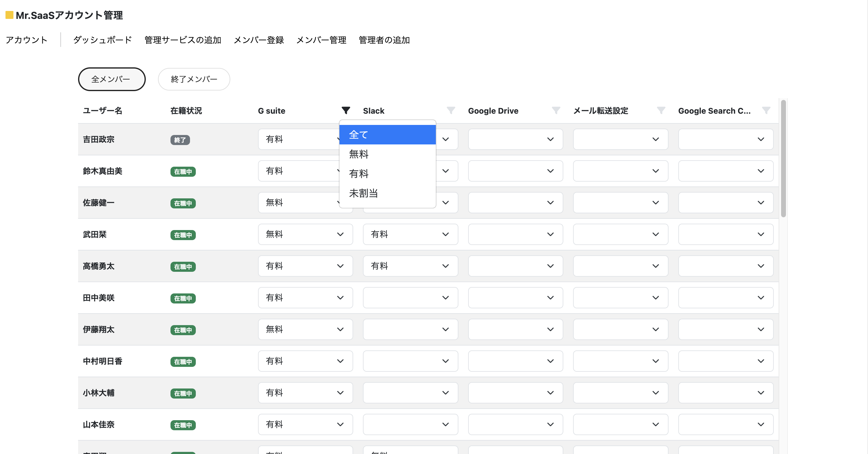868x454 pixels.
Task: Click the table vertical scrollbar thumb
Action: (x=784, y=158)
